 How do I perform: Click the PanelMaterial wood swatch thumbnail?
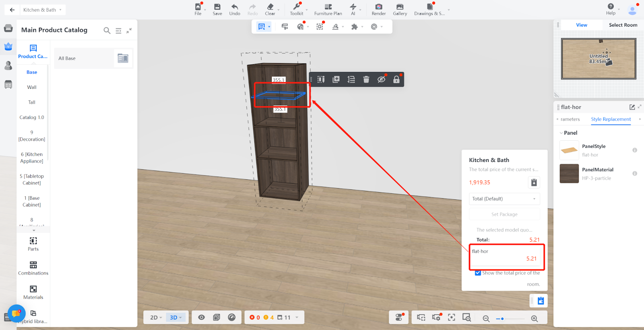coord(569,174)
